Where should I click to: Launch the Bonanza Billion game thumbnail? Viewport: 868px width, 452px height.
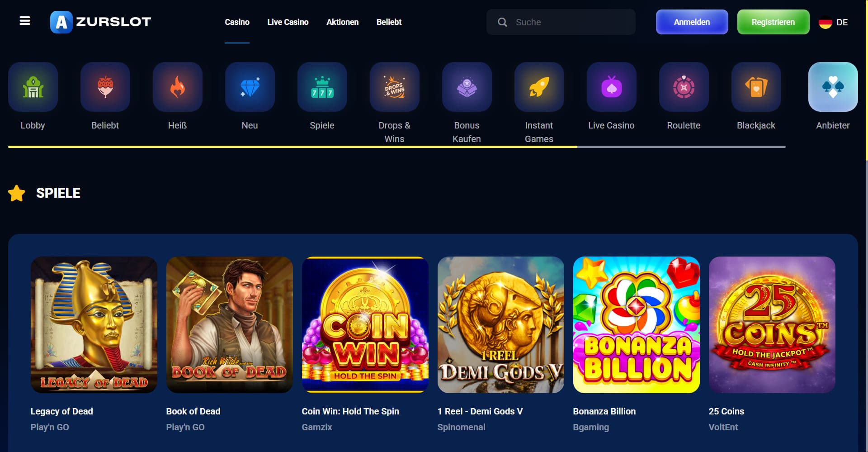(637, 325)
